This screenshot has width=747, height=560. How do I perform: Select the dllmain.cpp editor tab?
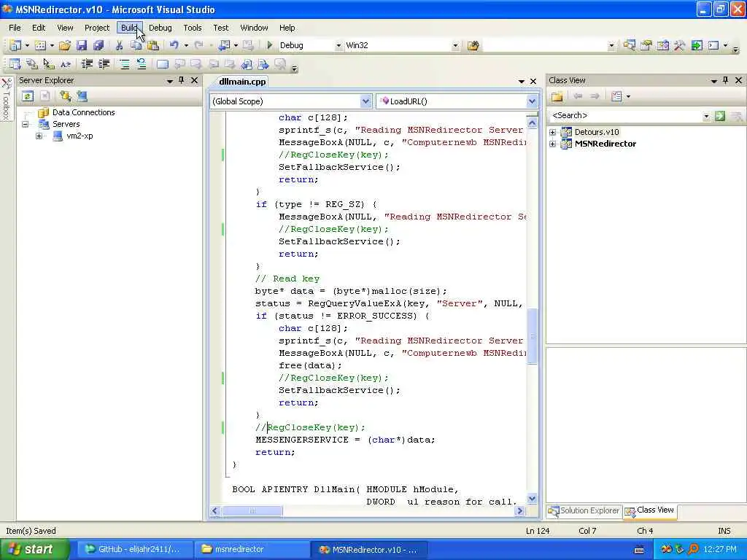click(x=242, y=82)
